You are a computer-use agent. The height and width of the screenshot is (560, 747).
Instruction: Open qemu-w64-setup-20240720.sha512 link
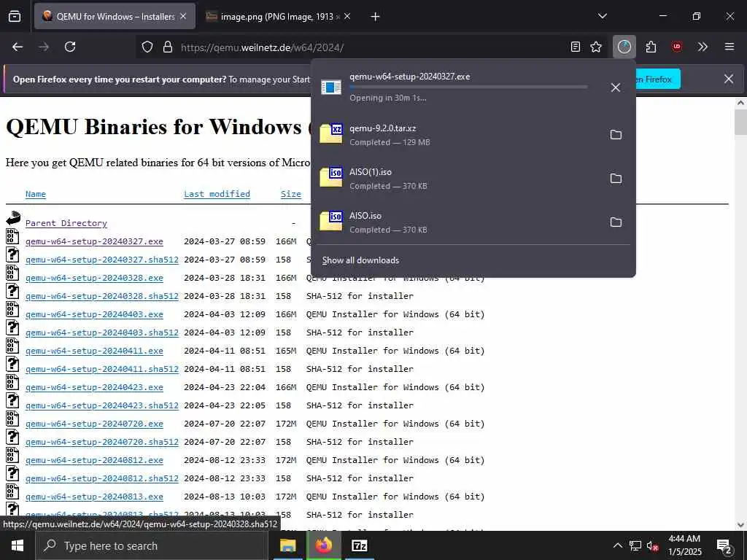[102, 442]
